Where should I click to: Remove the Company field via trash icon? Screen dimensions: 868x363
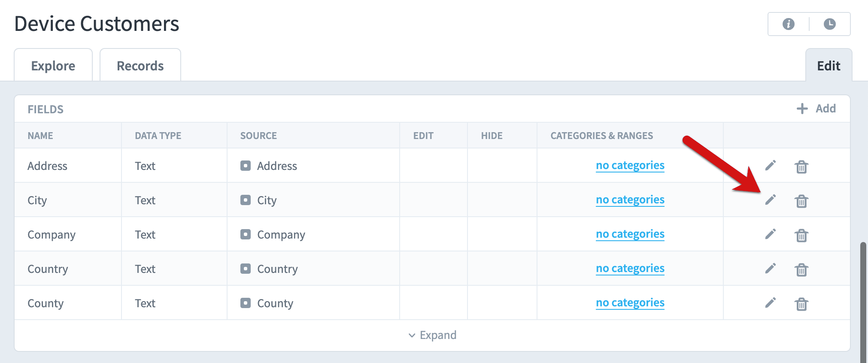tap(801, 235)
